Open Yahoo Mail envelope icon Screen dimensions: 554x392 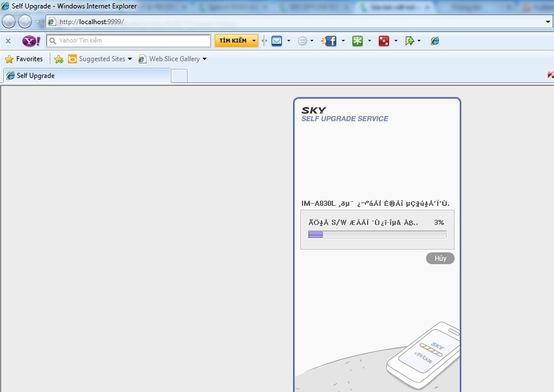[x=277, y=41]
